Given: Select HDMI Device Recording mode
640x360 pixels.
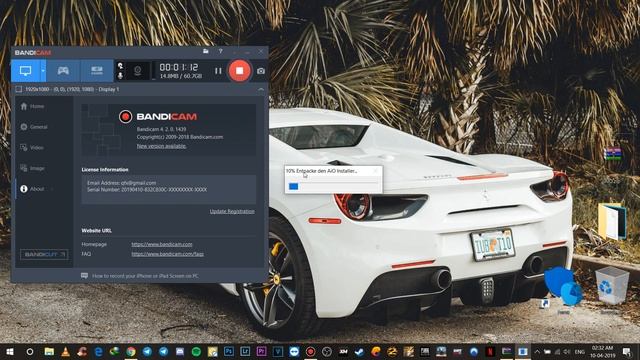Looking at the screenshot, I should 97,71.
